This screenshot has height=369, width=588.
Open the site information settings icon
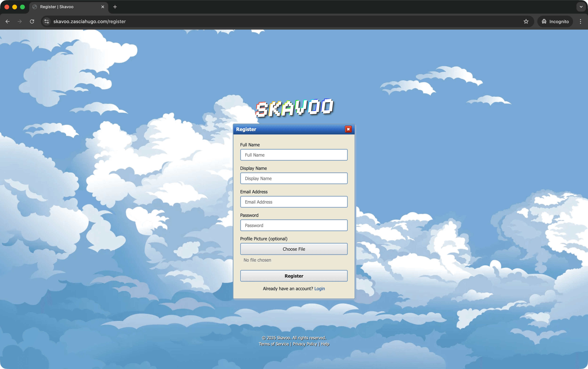point(46,21)
